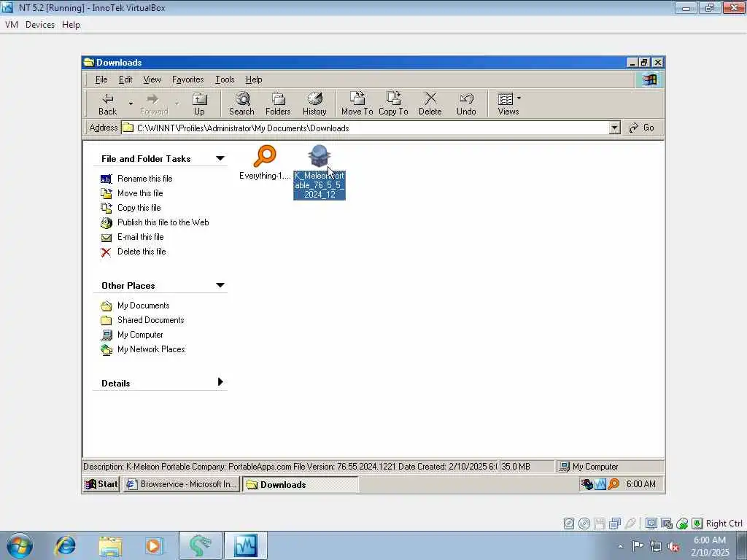747x560 pixels.
Task: Open the VirtualBox Devices menu
Action: tap(40, 25)
